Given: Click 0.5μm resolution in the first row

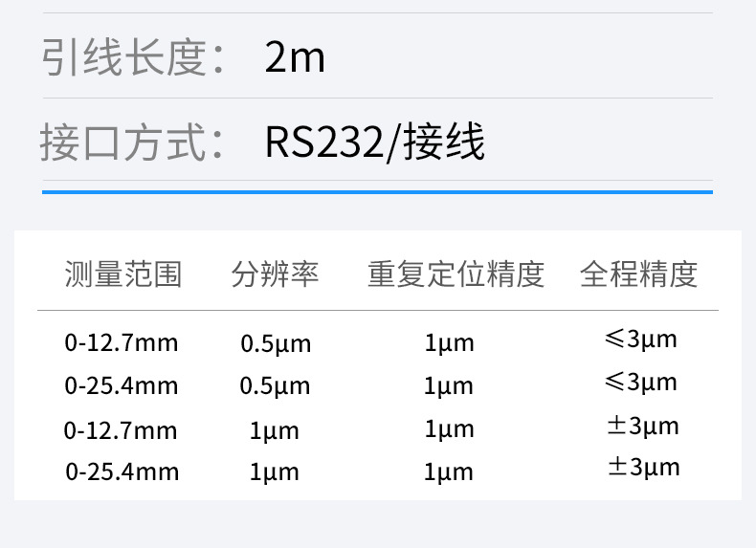Looking at the screenshot, I should (x=276, y=343).
